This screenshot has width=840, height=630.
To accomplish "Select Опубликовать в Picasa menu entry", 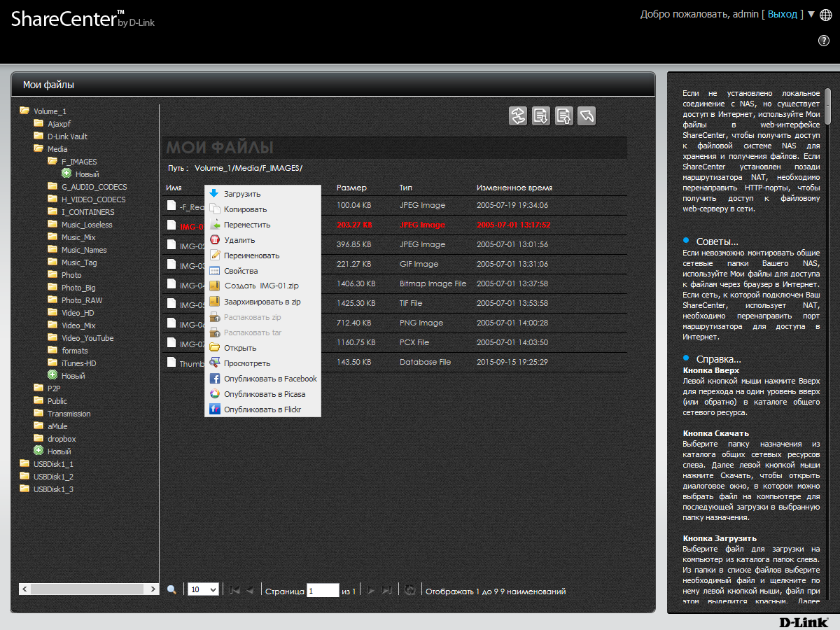I will [x=262, y=394].
